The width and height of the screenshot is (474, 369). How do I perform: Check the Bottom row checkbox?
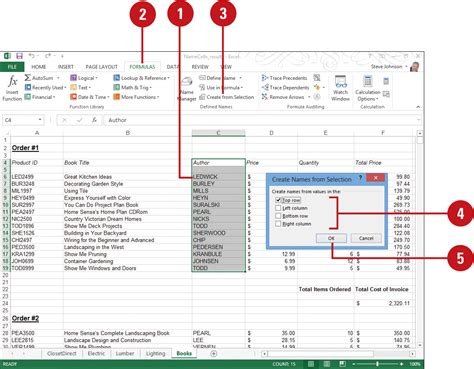point(278,216)
